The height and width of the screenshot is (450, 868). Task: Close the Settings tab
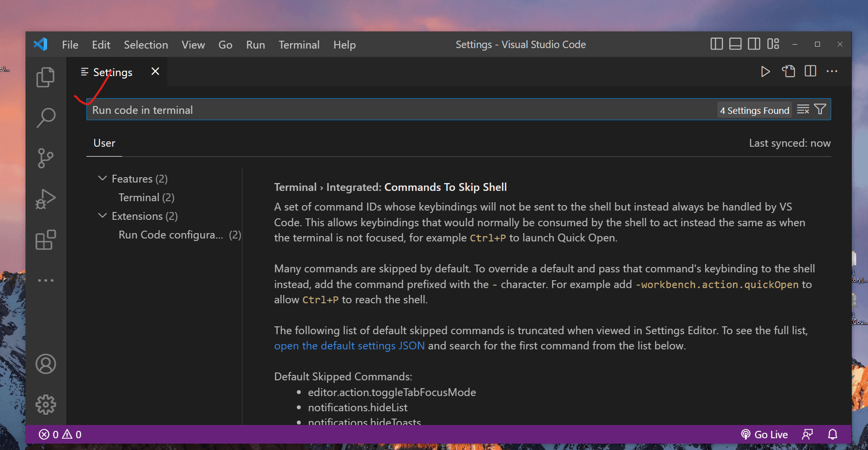[x=155, y=72]
